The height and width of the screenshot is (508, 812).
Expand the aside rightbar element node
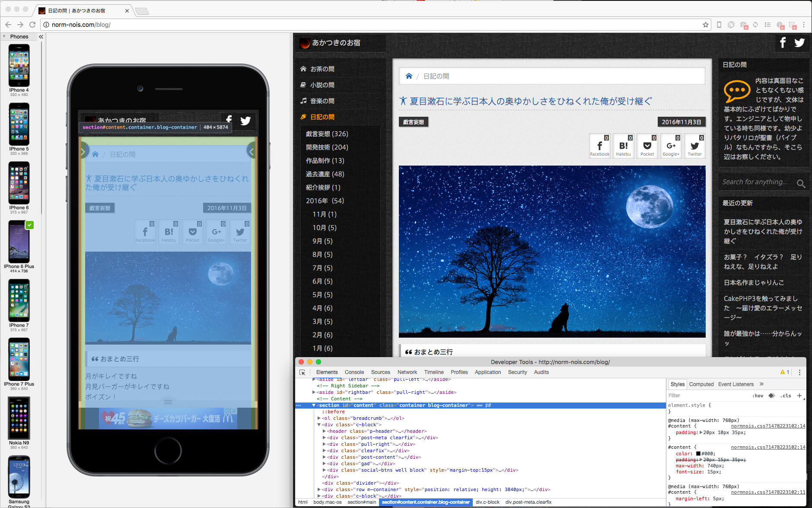click(314, 392)
